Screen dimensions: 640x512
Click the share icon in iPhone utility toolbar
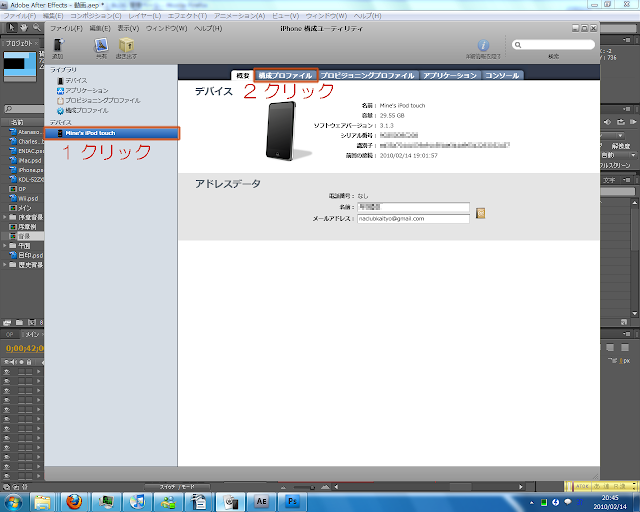coord(101,45)
